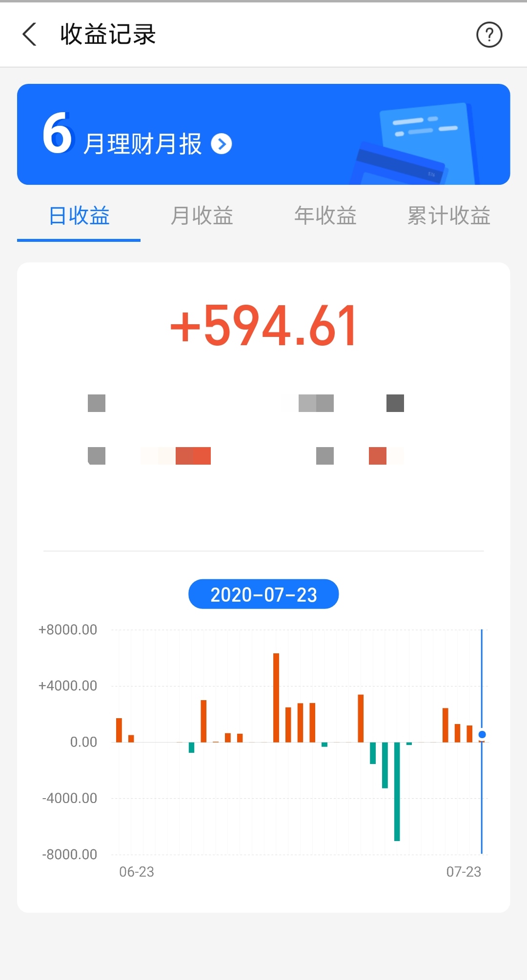Viewport: 527px width, 980px height.
Task: Tap the 2020-07-23 date pill
Action: [x=263, y=594]
